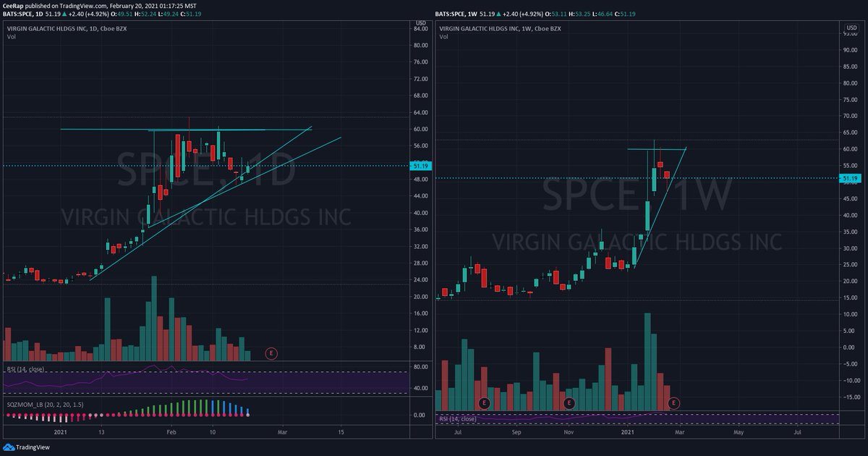Image resolution: width=868 pixels, height=456 pixels.
Task: Click the Vol label on the weekly chart
Action: (x=443, y=38)
